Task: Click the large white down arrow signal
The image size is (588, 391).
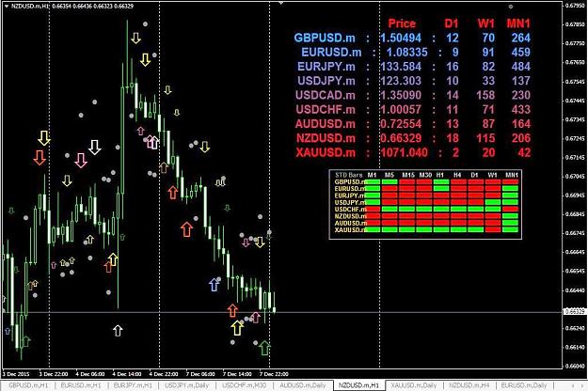Action: coord(94,148)
